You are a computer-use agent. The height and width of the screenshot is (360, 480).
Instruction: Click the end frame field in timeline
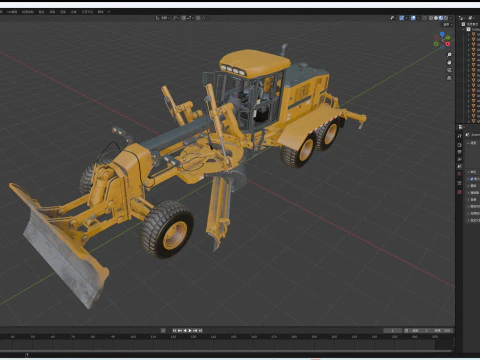[443, 331]
